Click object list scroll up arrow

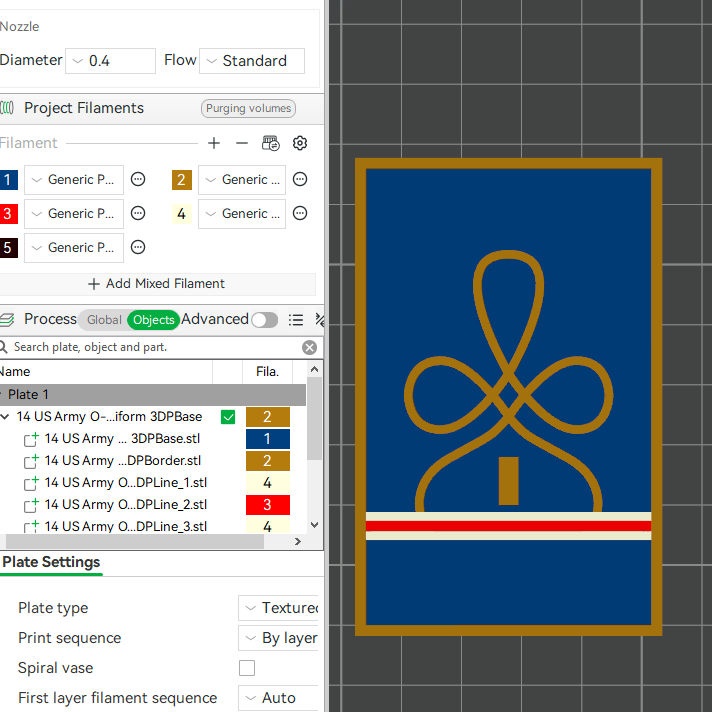314,370
